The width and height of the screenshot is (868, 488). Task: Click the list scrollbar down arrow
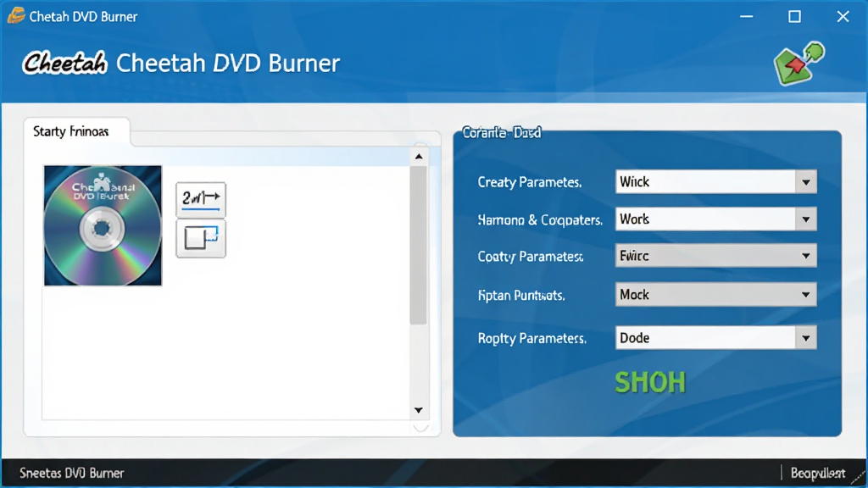click(x=419, y=410)
